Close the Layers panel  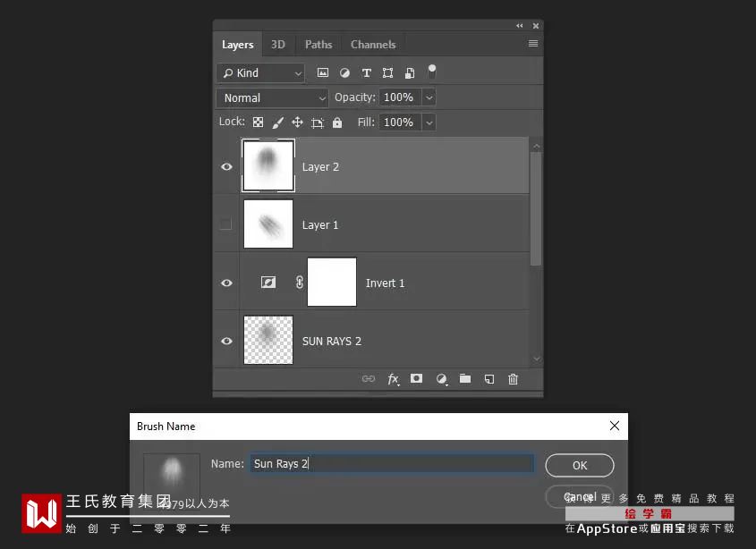pyautogui.click(x=536, y=26)
